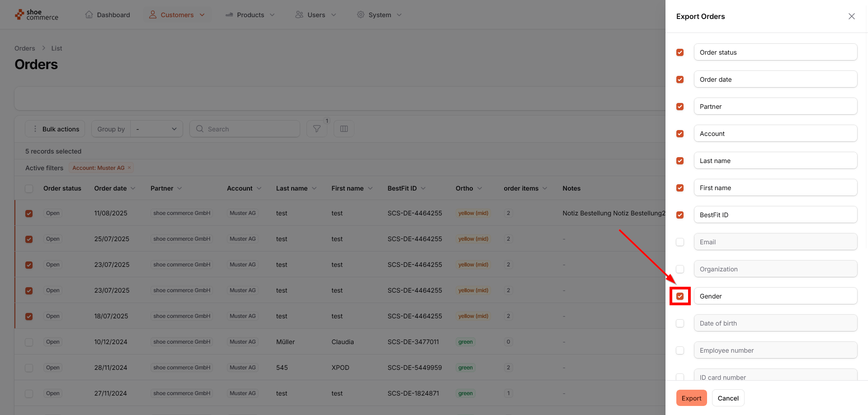
Task: Tick the Date of birth checkbox
Action: (x=680, y=323)
